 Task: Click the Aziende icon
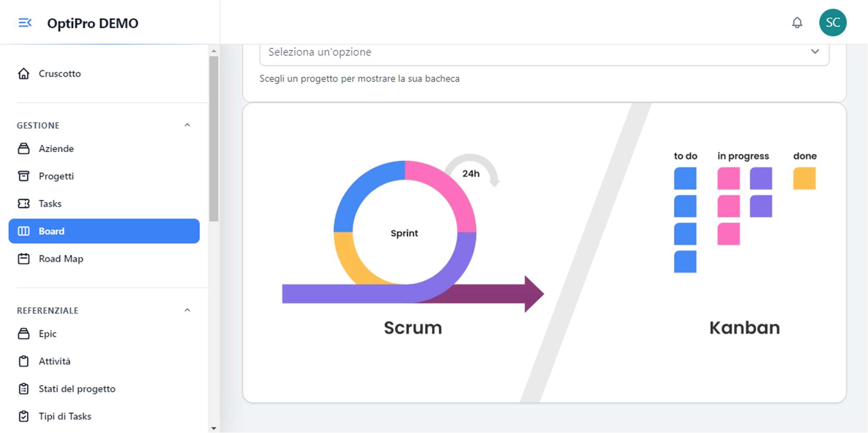point(24,149)
